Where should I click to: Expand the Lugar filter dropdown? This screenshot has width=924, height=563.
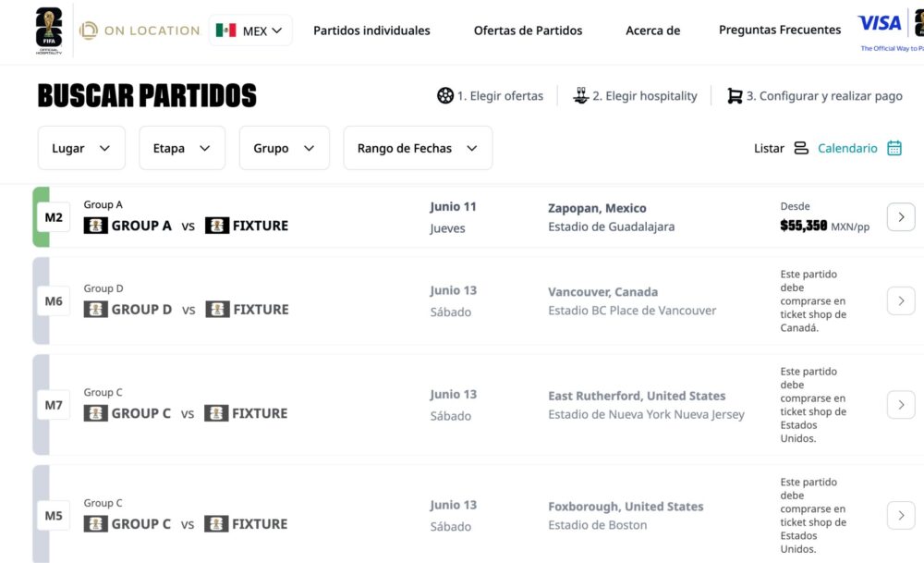coord(81,148)
